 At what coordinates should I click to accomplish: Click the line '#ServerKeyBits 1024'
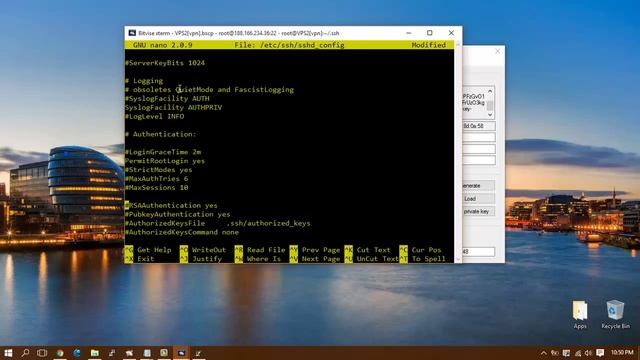coord(165,63)
